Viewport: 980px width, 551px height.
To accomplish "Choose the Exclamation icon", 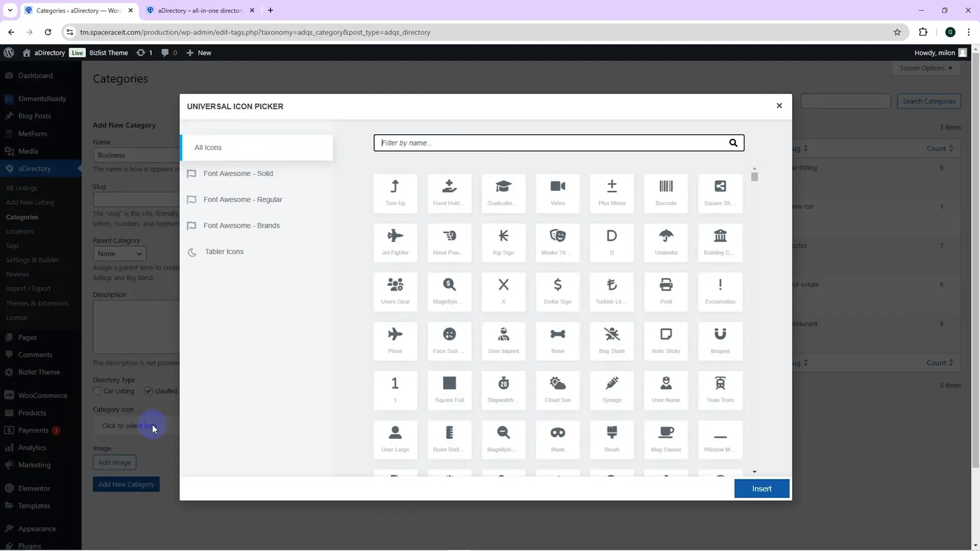I will (720, 292).
